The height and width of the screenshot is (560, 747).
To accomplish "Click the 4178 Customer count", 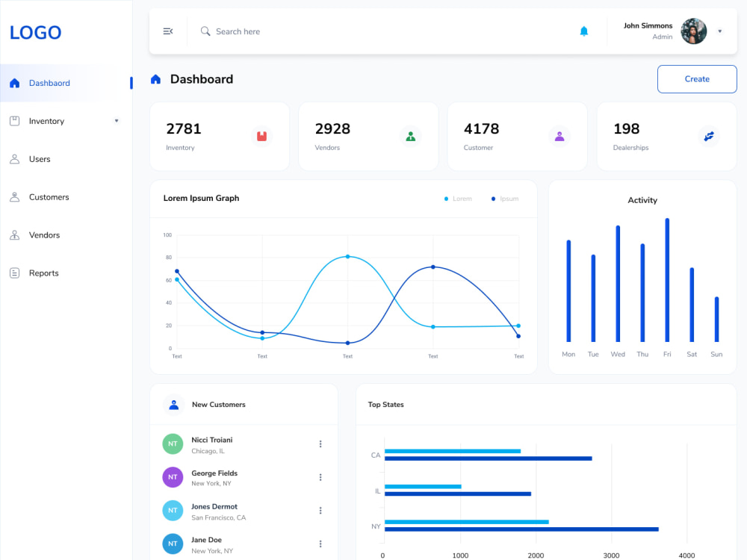I will [481, 128].
